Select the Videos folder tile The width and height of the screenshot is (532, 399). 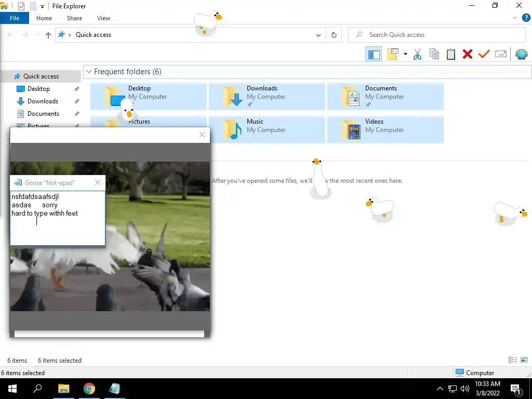point(385,129)
